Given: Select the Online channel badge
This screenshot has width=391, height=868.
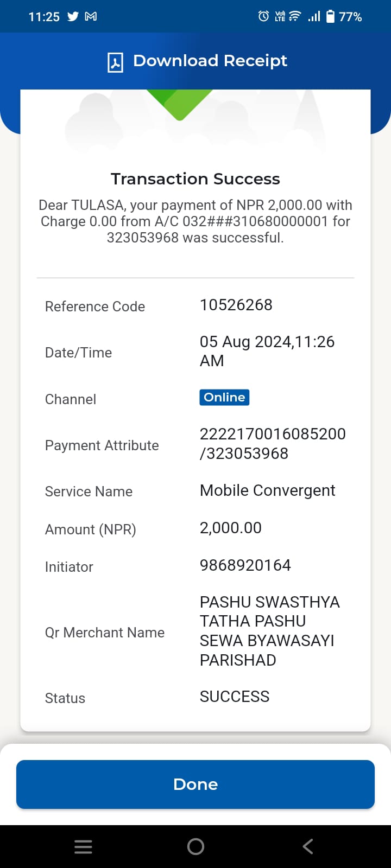Looking at the screenshot, I should [x=224, y=397].
